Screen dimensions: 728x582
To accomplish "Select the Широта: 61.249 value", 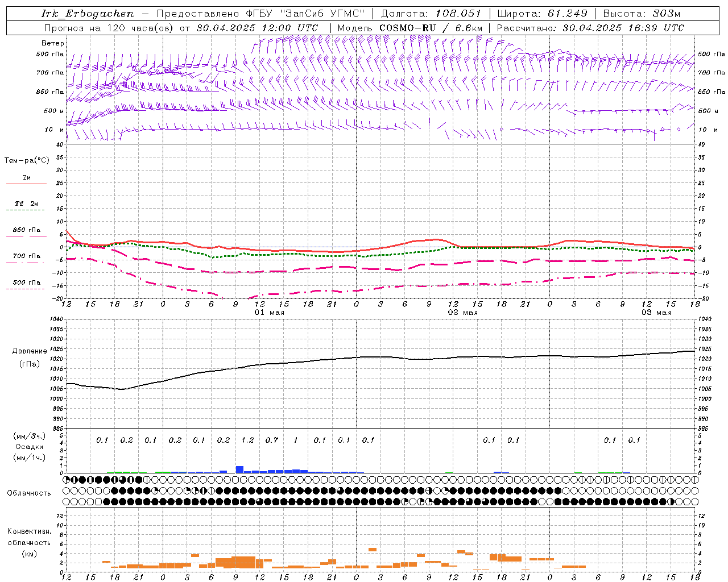I will 542,14.
